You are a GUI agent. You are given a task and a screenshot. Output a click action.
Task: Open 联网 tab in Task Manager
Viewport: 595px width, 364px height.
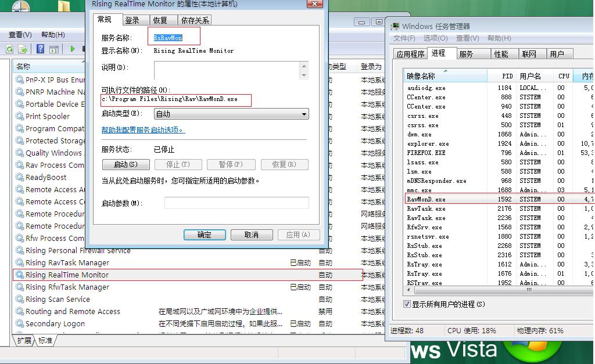click(x=532, y=54)
